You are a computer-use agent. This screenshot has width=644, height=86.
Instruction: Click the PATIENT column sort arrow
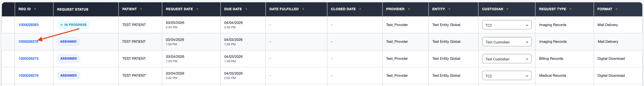141,9
